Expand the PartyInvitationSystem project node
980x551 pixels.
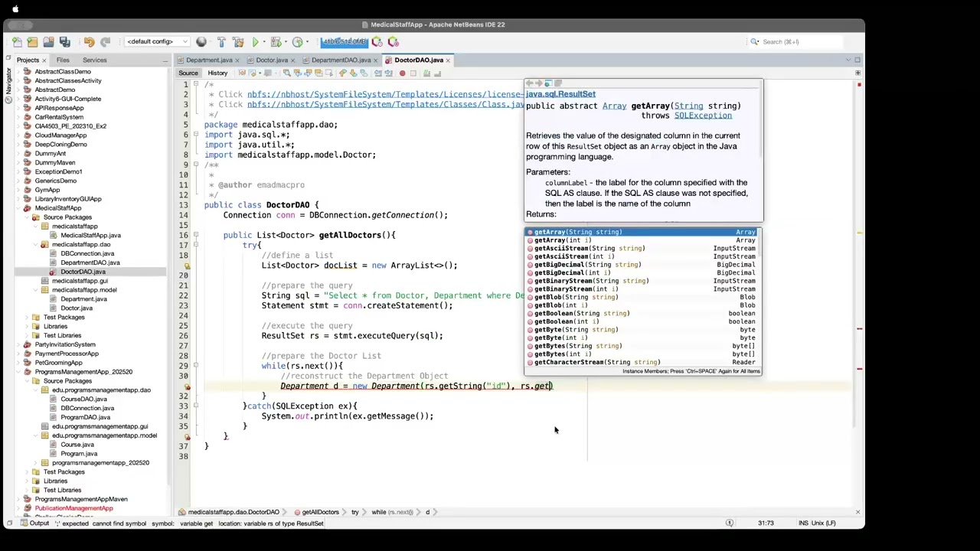coord(18,344)
